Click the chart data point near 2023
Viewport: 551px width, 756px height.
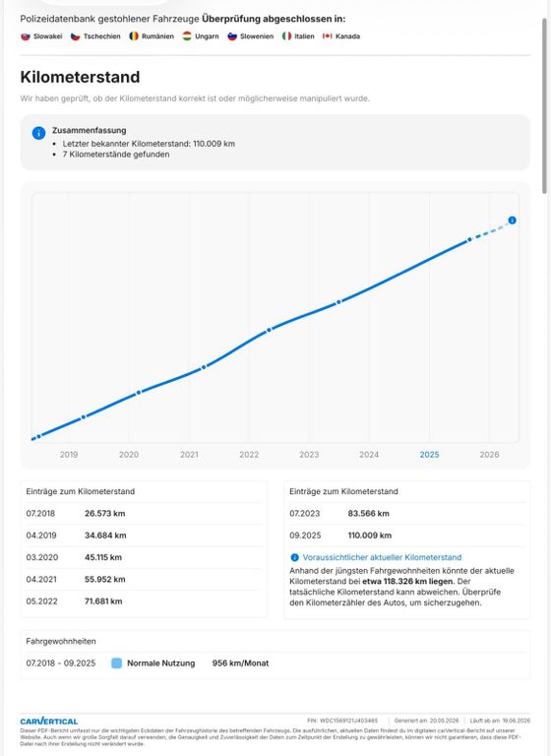(338, 302)
